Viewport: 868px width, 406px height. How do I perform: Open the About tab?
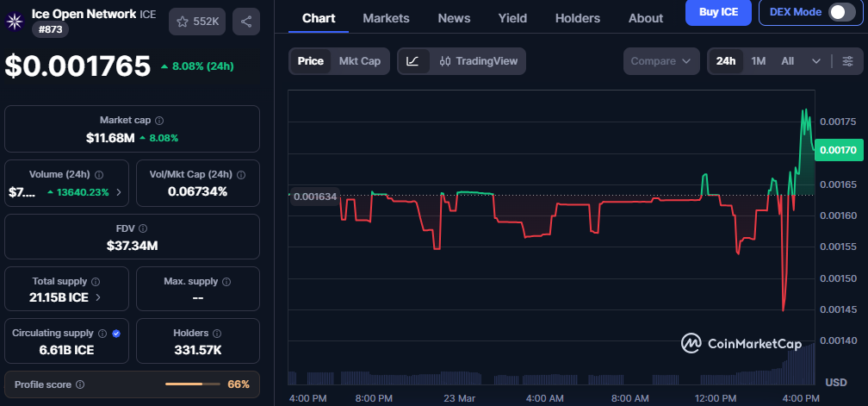tap(646, 18)
